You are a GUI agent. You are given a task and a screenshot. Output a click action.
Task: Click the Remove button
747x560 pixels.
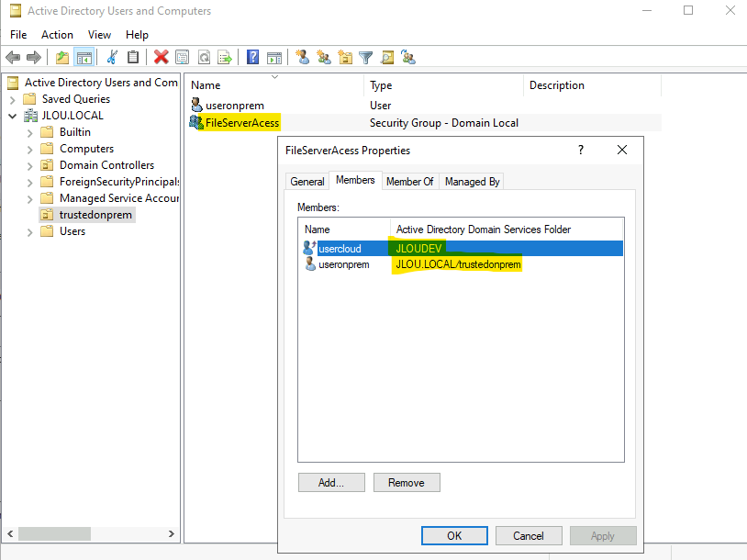(x=407, y=482)
